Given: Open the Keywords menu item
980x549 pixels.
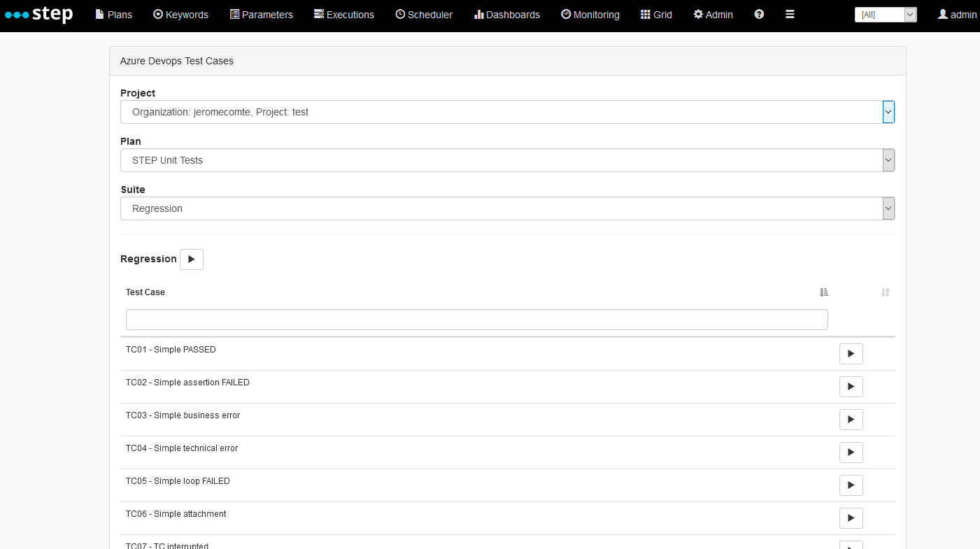Looking at the screenshot, I should click(x=180, y=14).
